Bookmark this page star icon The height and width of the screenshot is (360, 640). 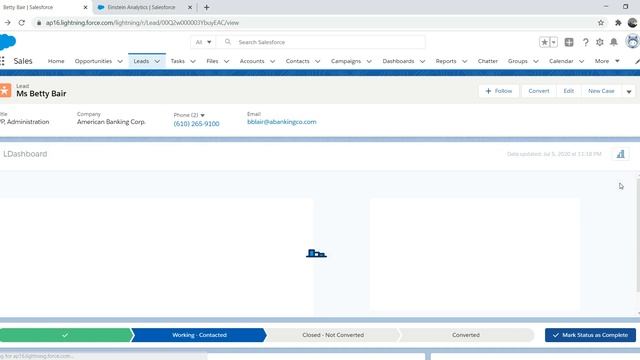pyautogui.click(x=601, y=23)
